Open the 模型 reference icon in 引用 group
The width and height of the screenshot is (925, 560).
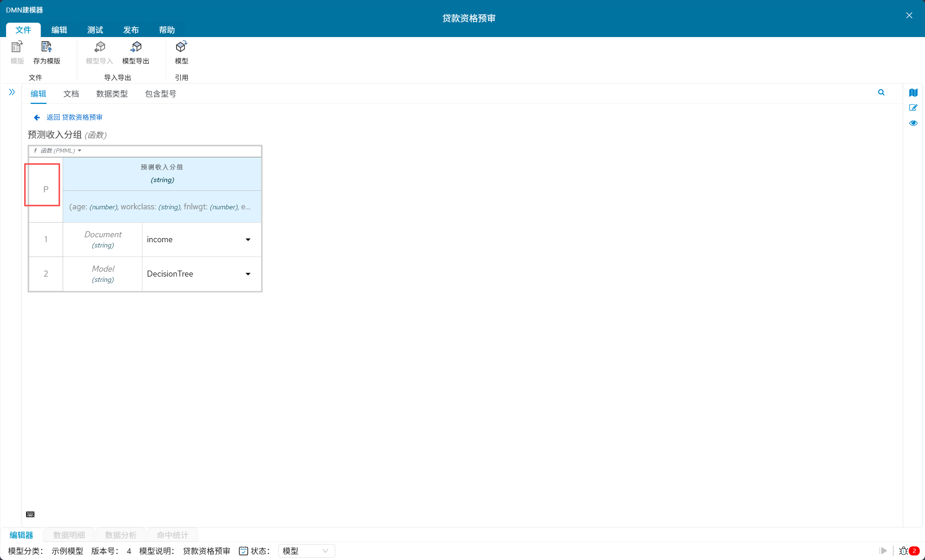tap(181, 47)
